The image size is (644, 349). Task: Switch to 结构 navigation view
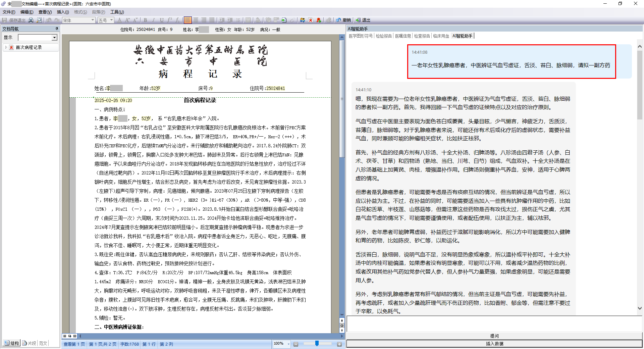point(12,343)
